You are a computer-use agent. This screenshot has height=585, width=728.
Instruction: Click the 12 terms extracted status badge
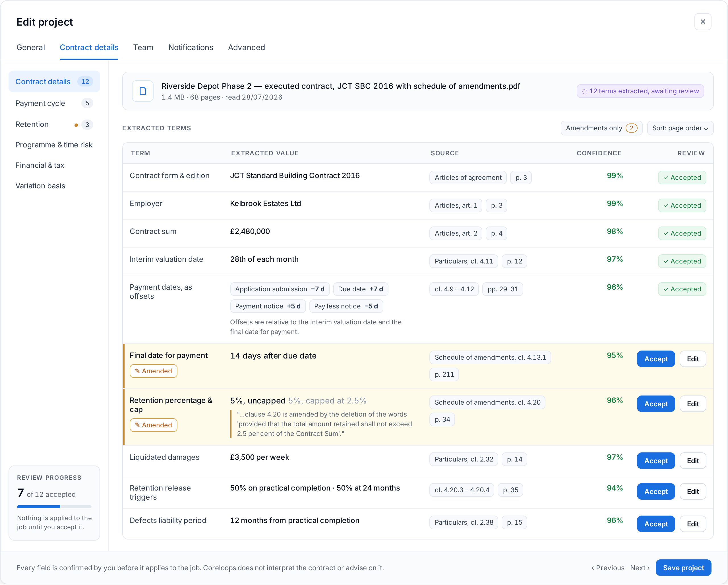640,91
